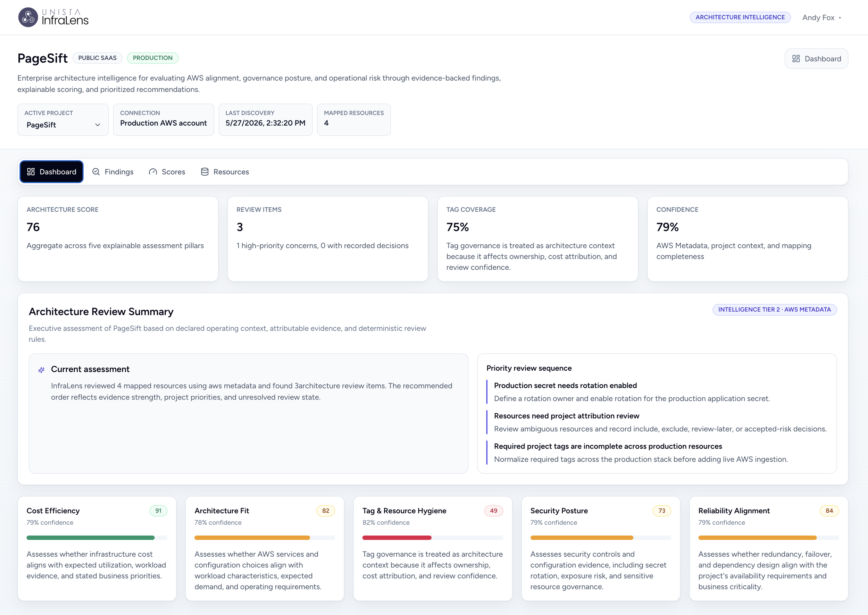Switch to the Resources tab
Image resolution: width=868 pixels, height=615 pixels.
point(225,172)
